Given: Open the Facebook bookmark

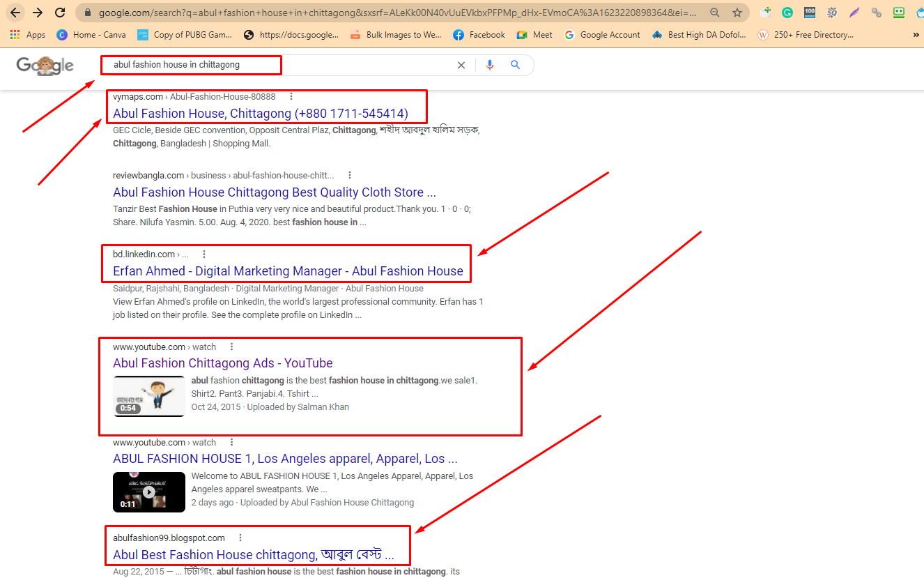Looking at the screenshot, I should click(x=479, y=34).
